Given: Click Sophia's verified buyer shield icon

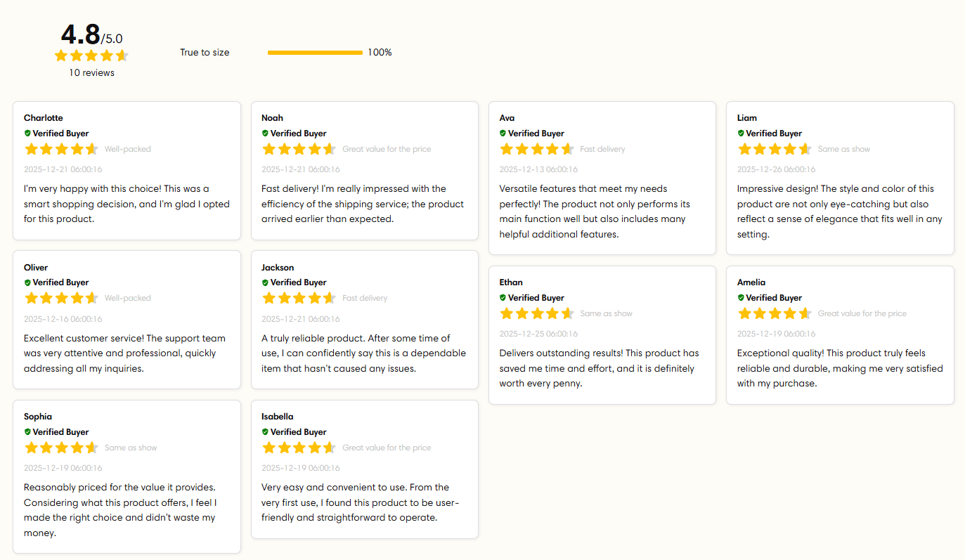Looking at the screenshot, I should coord(27,432).
